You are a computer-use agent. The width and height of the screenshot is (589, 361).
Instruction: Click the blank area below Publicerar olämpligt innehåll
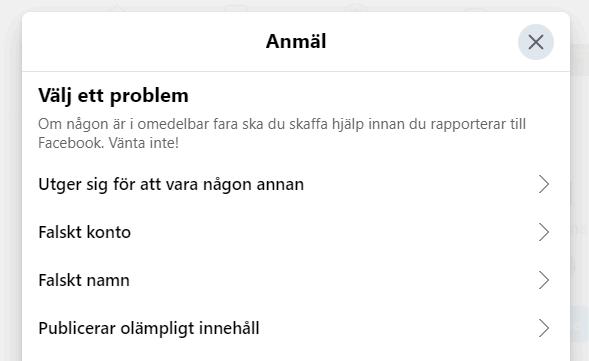click(296, 356)
